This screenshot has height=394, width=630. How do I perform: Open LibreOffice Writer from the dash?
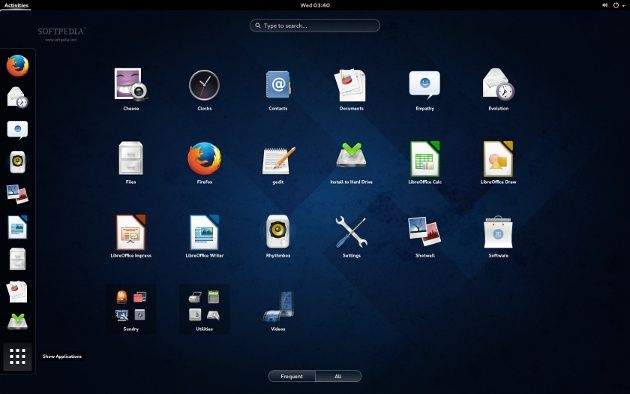pyautogui.click(x=18, y=227)
